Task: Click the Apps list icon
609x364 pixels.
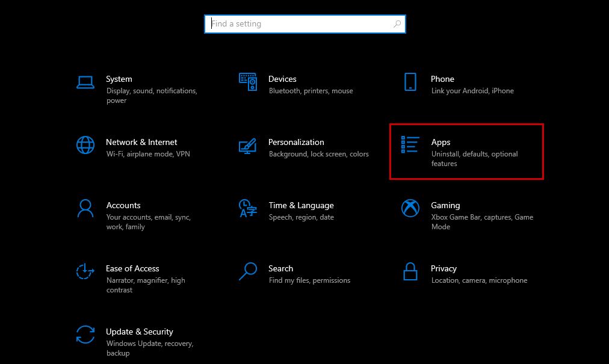Action: (410, 144)
